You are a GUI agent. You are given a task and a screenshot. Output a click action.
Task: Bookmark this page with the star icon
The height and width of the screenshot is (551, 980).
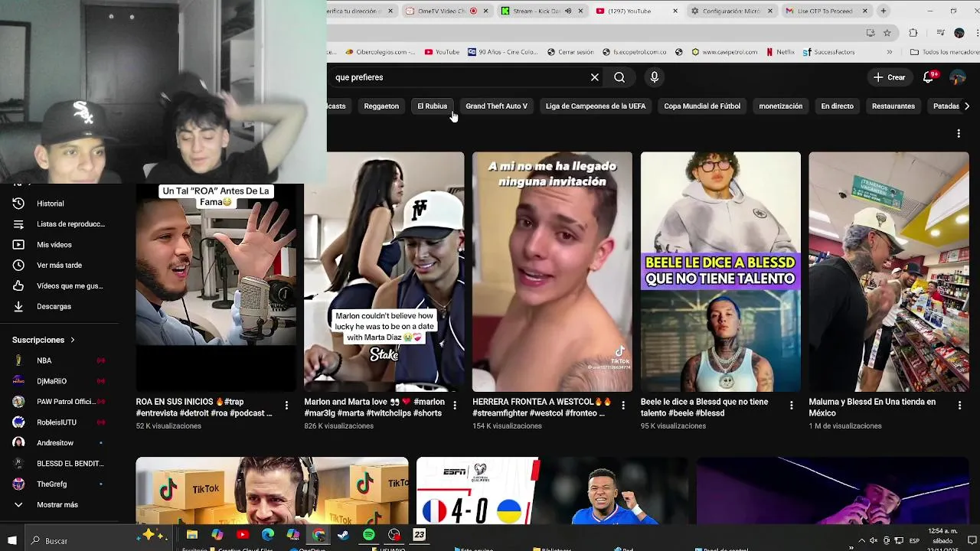[887, 33]
